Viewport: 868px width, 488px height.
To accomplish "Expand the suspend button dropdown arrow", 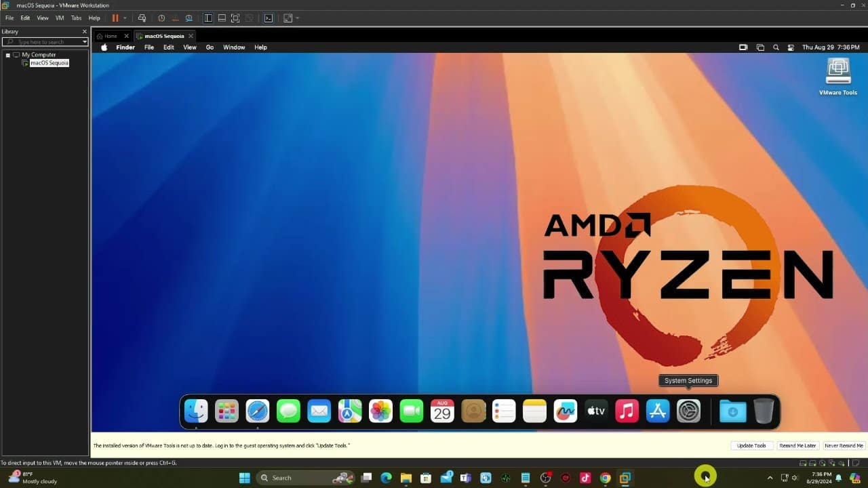I will click(x=124, y=18).
